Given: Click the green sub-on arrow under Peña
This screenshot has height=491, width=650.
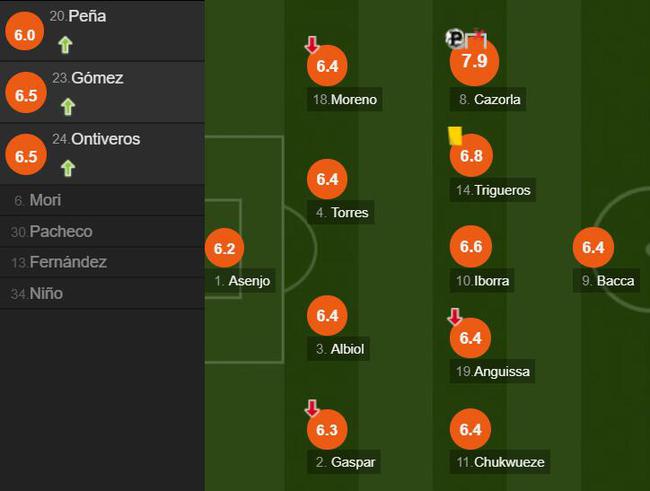Looking at the screenshot, I should tap(65, 45).
